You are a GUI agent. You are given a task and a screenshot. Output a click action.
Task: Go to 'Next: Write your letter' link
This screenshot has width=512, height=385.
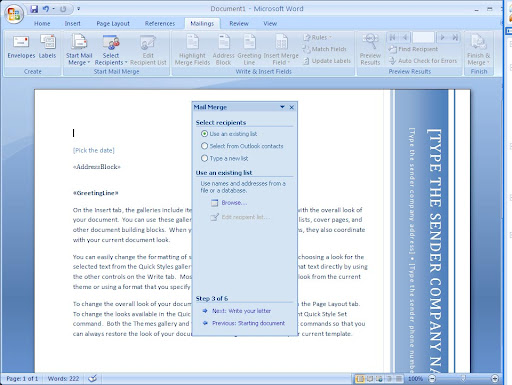click(241, 311)
